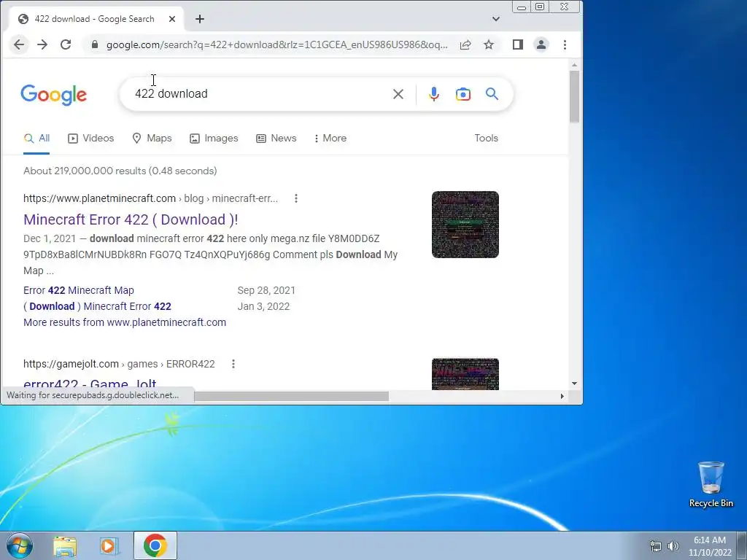Select the Chrome taskbar button
747x560 pixels.
click(x=155, y=545)
